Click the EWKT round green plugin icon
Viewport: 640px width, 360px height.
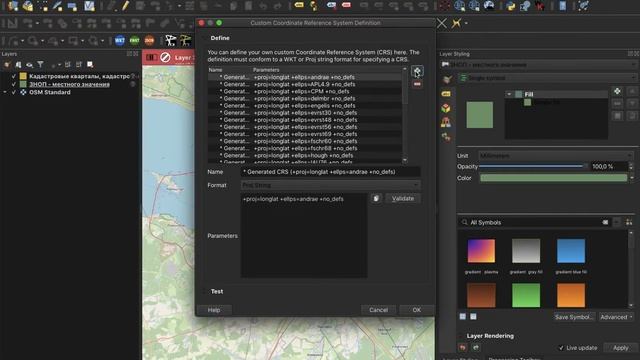coord(134,40)
